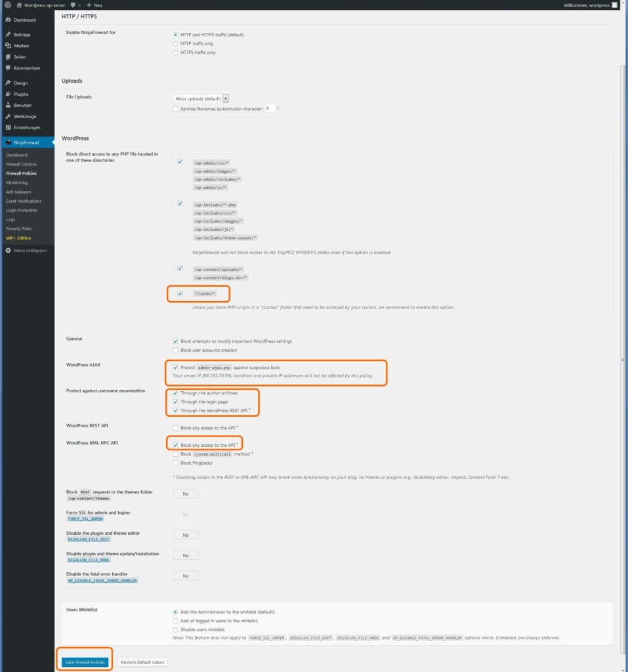Toggle Disable the fatal error handler

pyautogui.click(x=186, y=576)
